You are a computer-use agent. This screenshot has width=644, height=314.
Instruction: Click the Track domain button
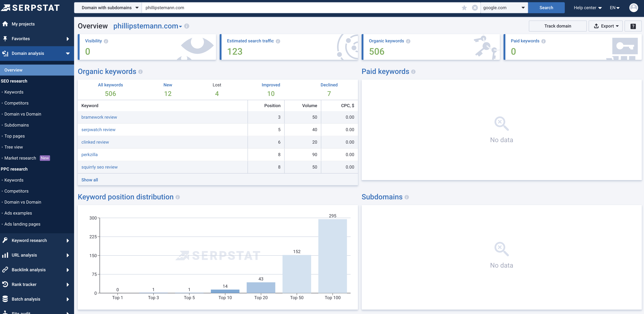click(x=557, y=26)
